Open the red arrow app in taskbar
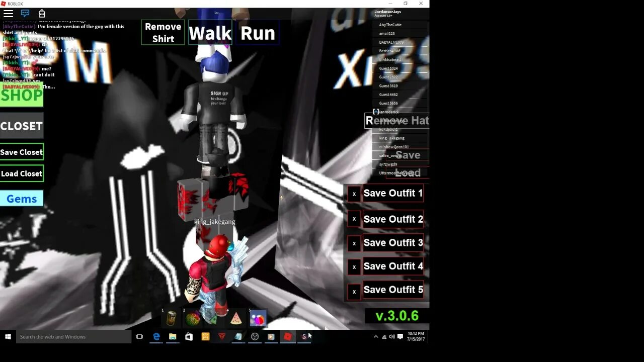The width and height of the screenshot is (644, 362). pyautogui.click(x=222, y=336)
